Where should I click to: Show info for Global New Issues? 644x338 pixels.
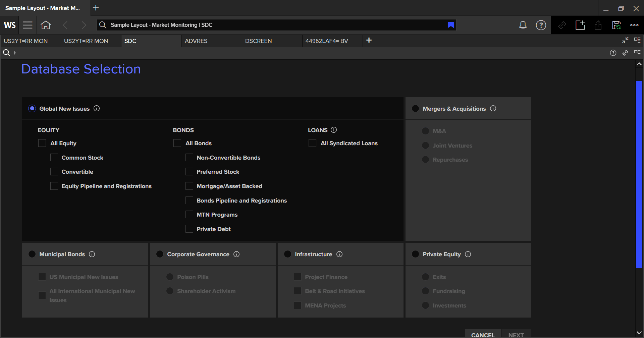point(97,108)
